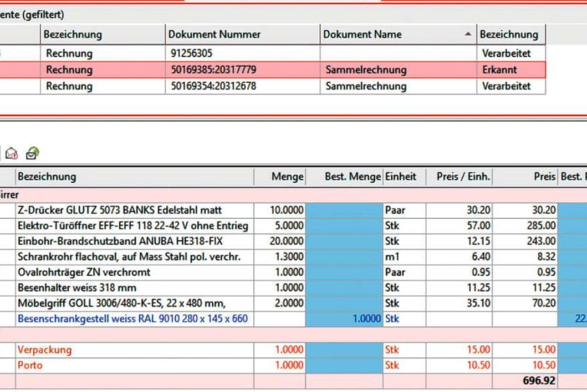The width and height of the screenshot is (587, 392).
Task: Click the Einheit column header
Action: (x=404, y=177)
